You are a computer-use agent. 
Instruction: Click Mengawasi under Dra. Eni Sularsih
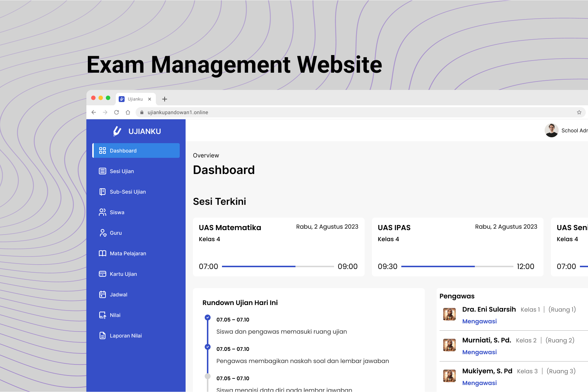(479, 321)
